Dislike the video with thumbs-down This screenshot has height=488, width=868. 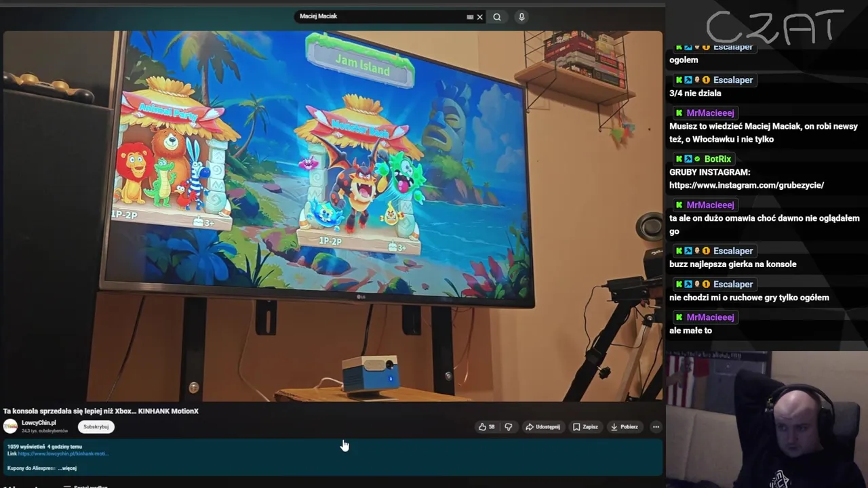[x=509, y=427]
